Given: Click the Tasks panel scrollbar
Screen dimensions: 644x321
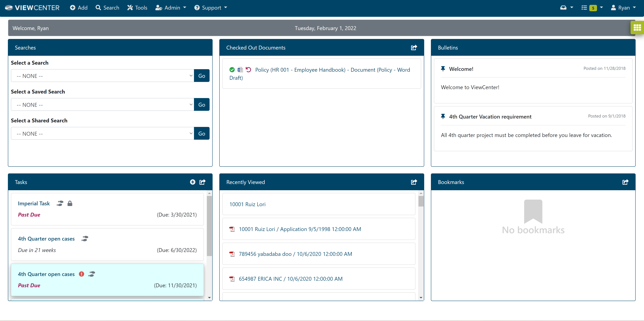Looking at the screenshot, I should click(210, 226).
